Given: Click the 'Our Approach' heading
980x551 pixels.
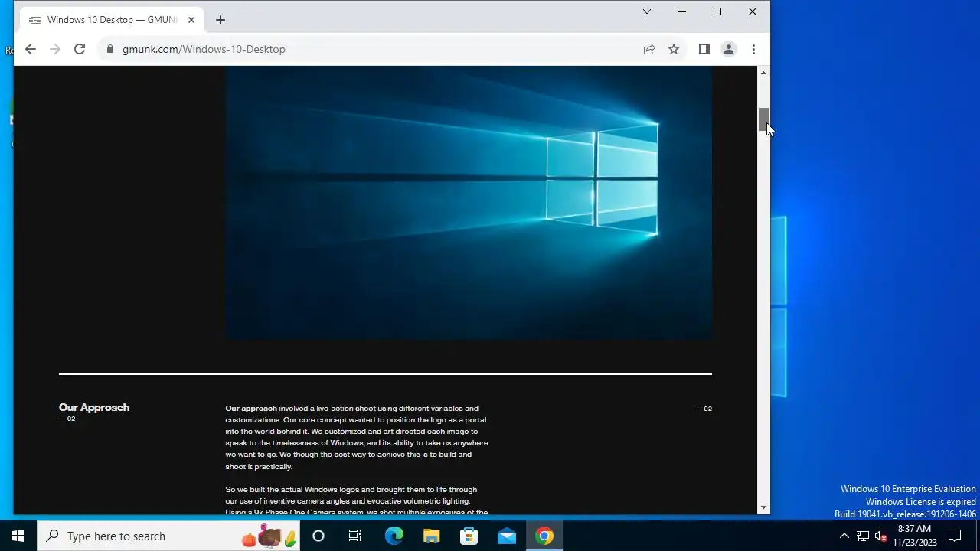Looking at the screenshot, I should tap(94, 407).
